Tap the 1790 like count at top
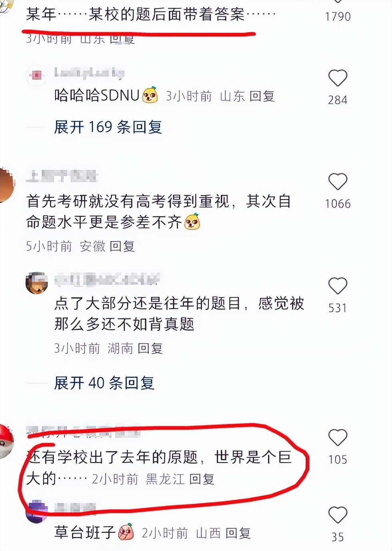The width and height of the screenshot is (392, 551). 338,16
